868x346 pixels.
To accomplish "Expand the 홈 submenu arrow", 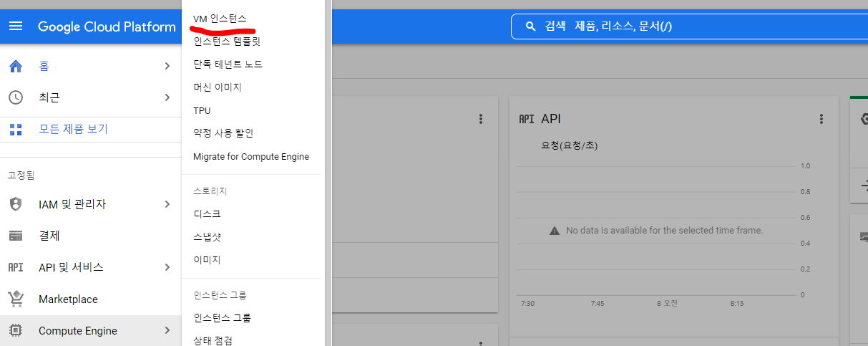I will click(167, 66).
